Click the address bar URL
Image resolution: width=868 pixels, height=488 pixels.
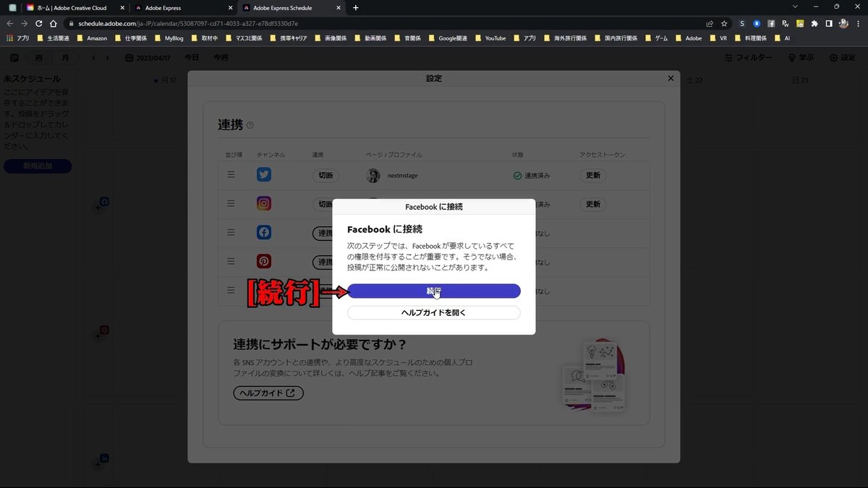pos(188,23)
